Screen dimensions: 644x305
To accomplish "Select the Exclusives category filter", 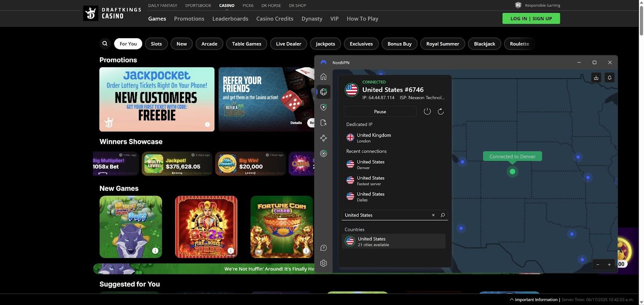I will pyautogui.click(x=361, y=44).
